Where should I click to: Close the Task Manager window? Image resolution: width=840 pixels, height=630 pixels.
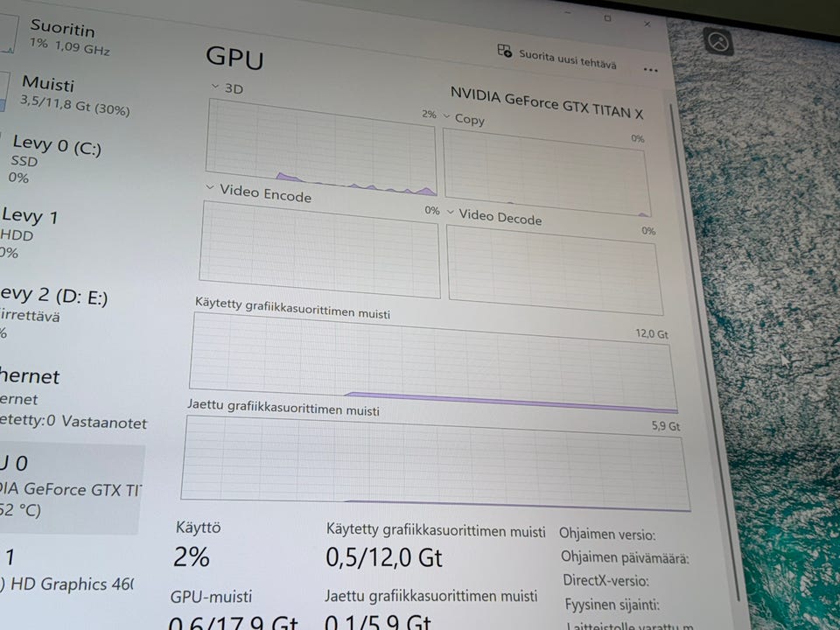[x=647, y=24]
